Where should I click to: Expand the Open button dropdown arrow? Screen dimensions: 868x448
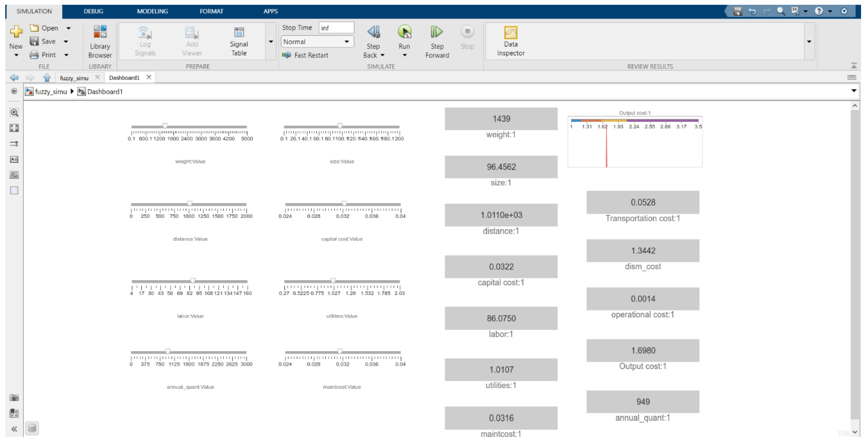[68, 28]
